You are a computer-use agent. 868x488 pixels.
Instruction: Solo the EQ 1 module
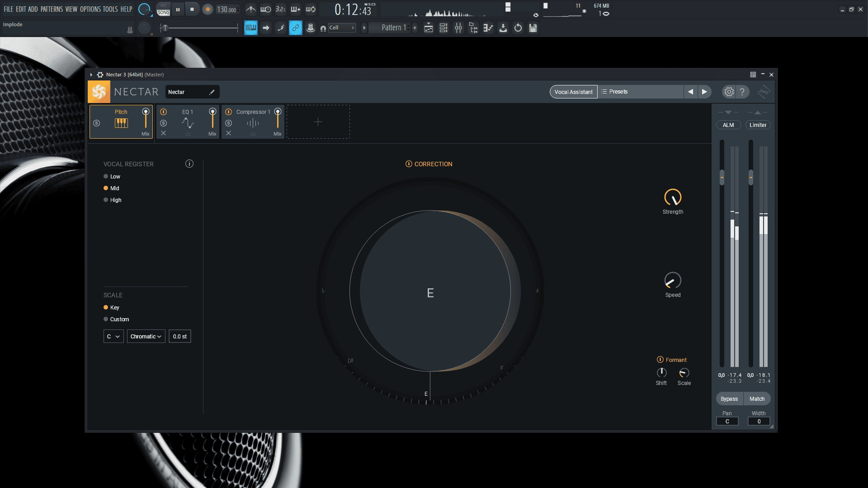tap(164, 123)
